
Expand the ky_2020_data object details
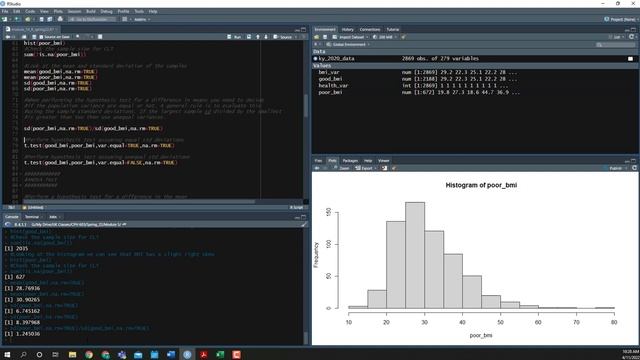click(316, 59)
